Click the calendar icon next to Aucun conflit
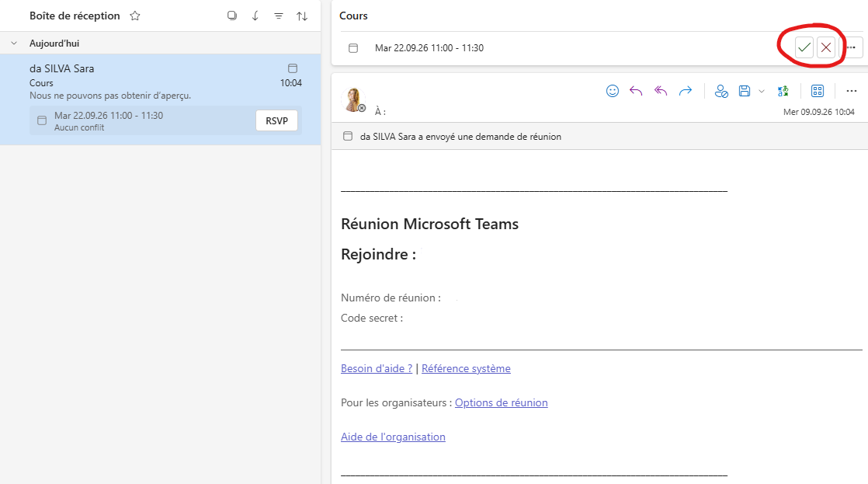The width and height of the screenshot is (868, 484). (x=42, y=120)
